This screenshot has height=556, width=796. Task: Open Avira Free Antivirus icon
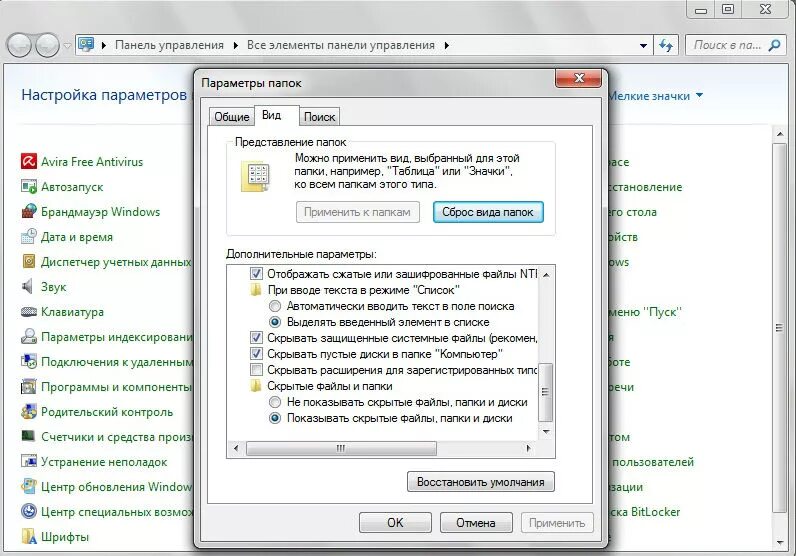28,161
